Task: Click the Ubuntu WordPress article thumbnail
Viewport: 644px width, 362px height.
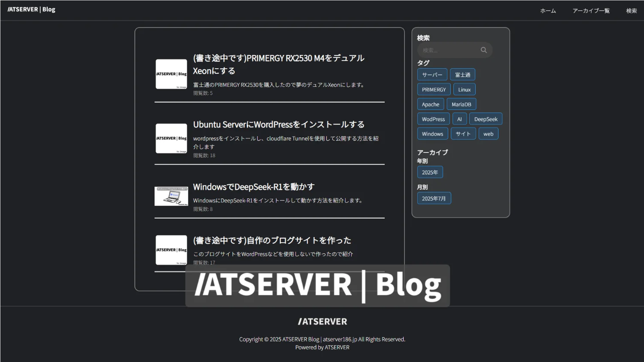Action: point(171,138)
